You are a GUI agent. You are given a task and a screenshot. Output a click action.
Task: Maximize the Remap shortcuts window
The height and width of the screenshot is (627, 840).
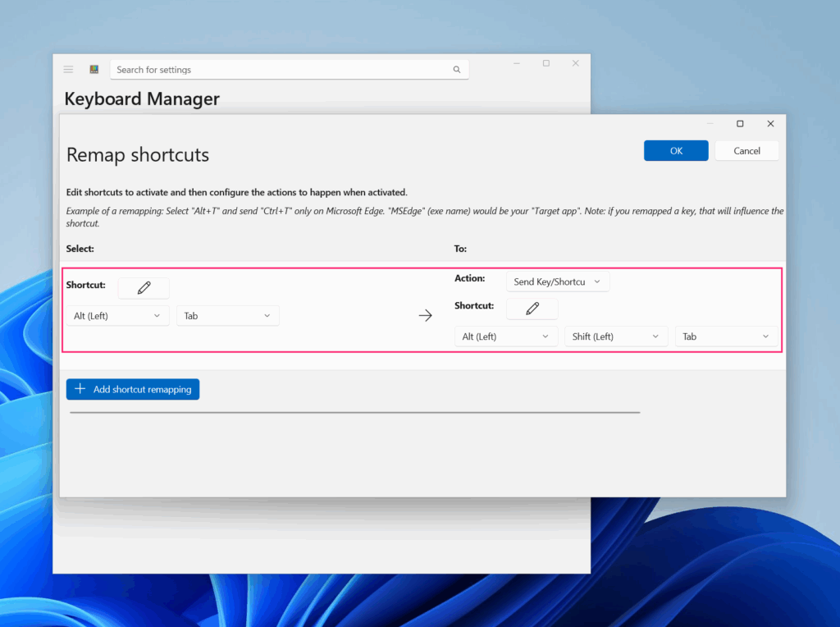point(740,124)
